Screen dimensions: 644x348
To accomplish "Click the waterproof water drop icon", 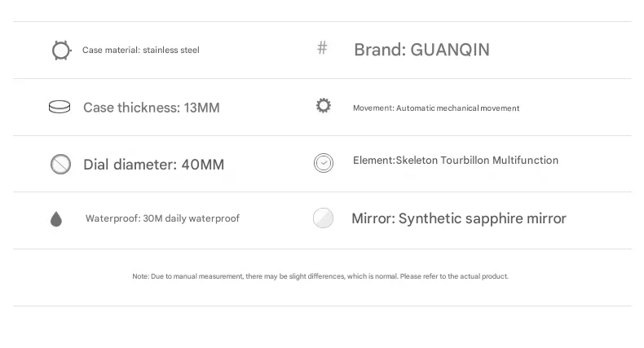I will [56, 218].
